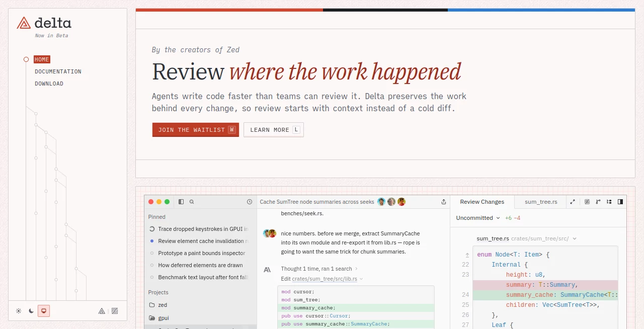644x329 pixels.
Task: Click the share icon beside the thread title
Action: tap(444, 202)
